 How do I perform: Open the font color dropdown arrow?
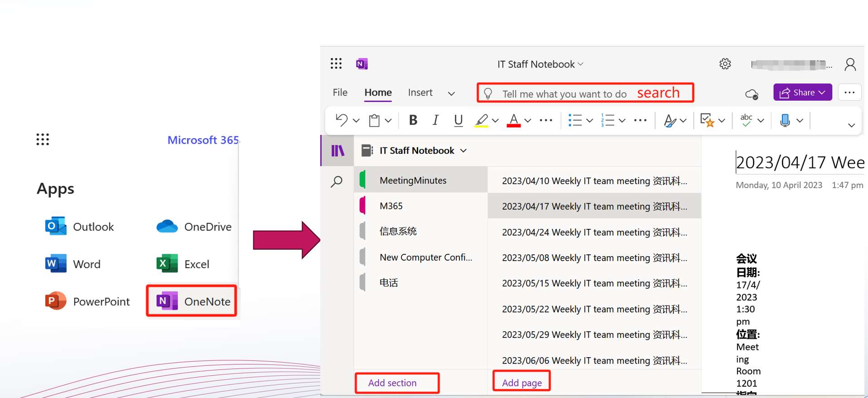(528, 121)
